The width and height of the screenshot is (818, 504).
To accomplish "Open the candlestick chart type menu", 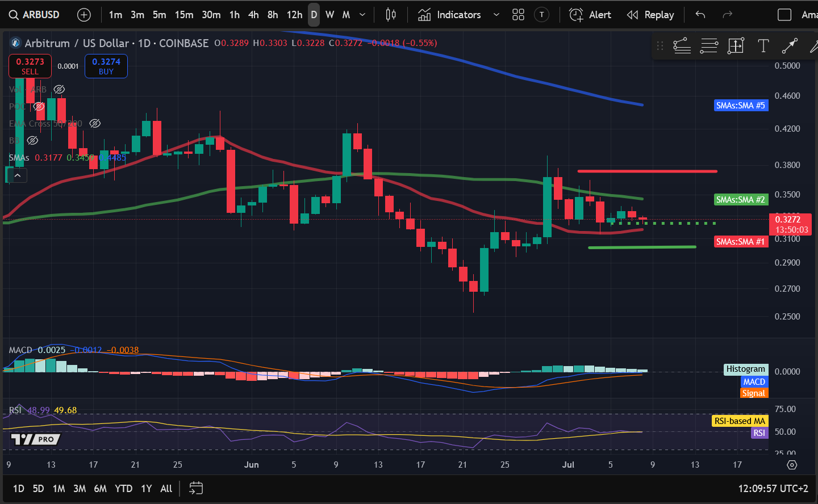I will [x=391, y=15].
